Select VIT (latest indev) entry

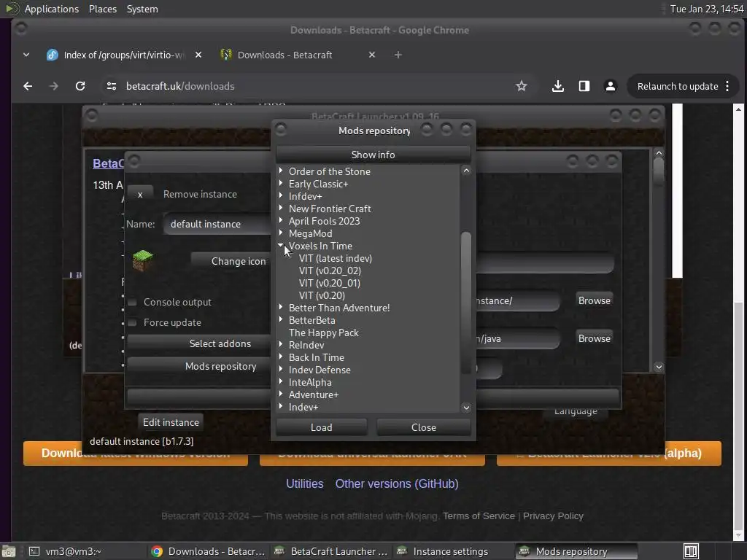pos(336,259)
